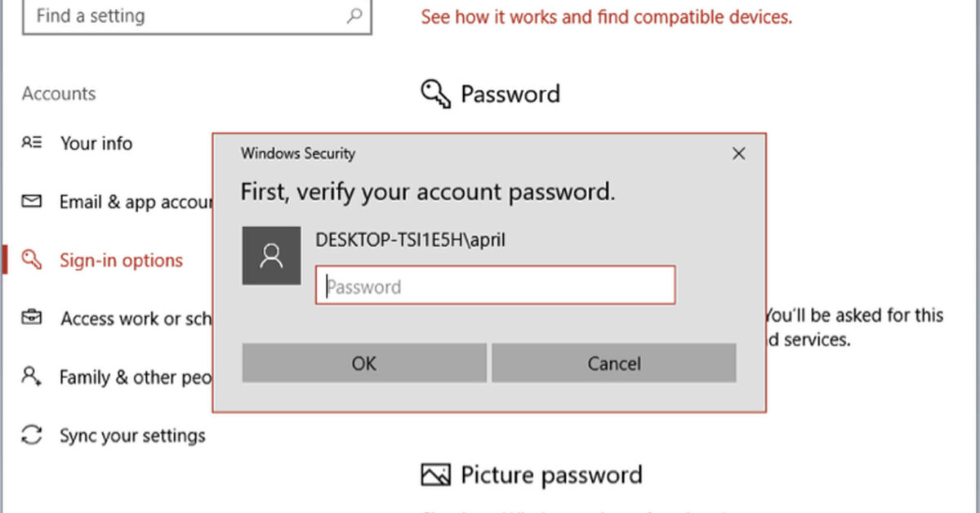This screenshot has width=980, height=513.
Task: Select the Email & app accounts envelope icon
Action: coord(31,202)
